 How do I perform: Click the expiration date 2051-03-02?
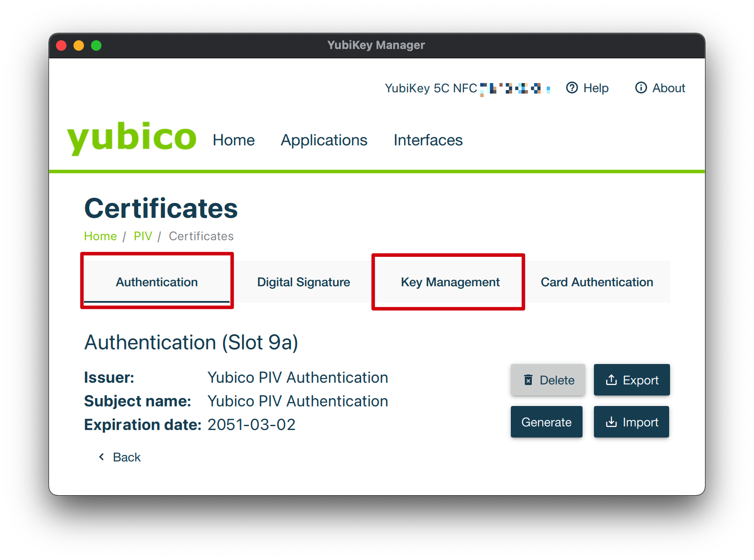coord(251,425)
